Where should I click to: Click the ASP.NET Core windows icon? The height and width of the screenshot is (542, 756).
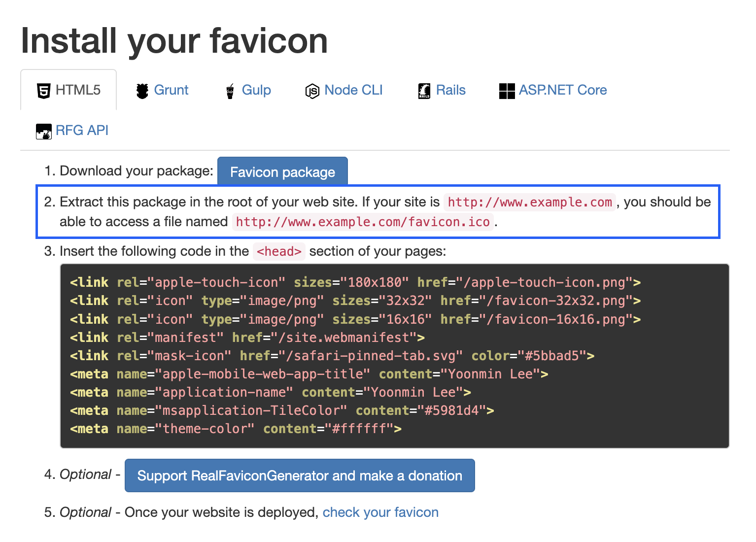507,91
